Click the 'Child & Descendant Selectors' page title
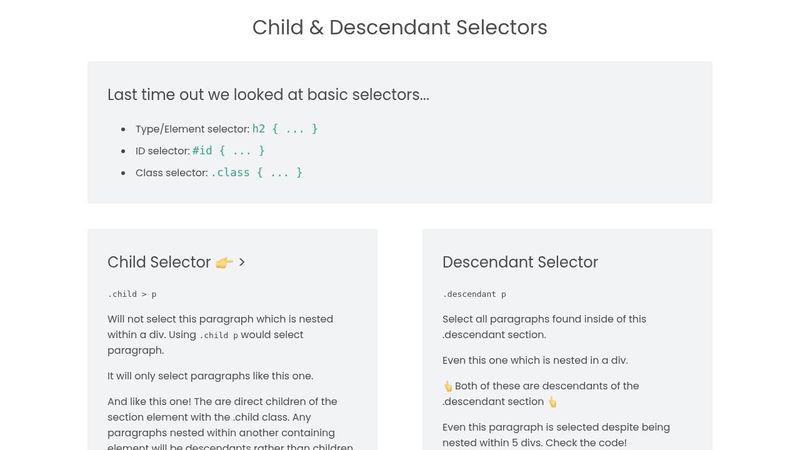 [x=399, y=28]
